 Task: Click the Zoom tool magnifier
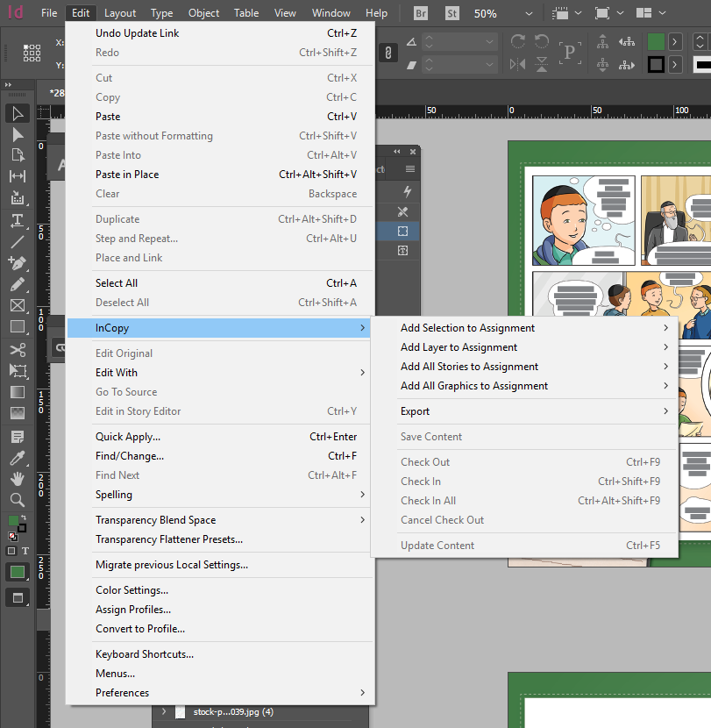pyautogui.click(x=18, y=500)
